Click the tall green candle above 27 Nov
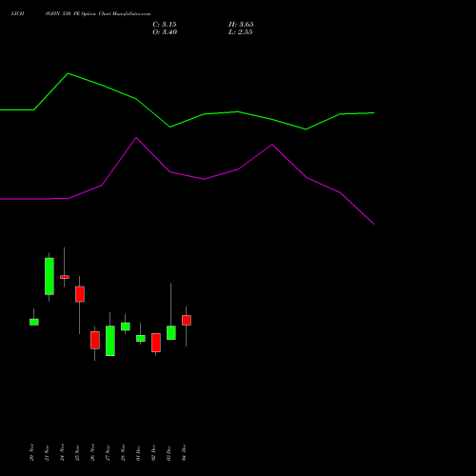This screenshot has width=476, height=476. 110,341
